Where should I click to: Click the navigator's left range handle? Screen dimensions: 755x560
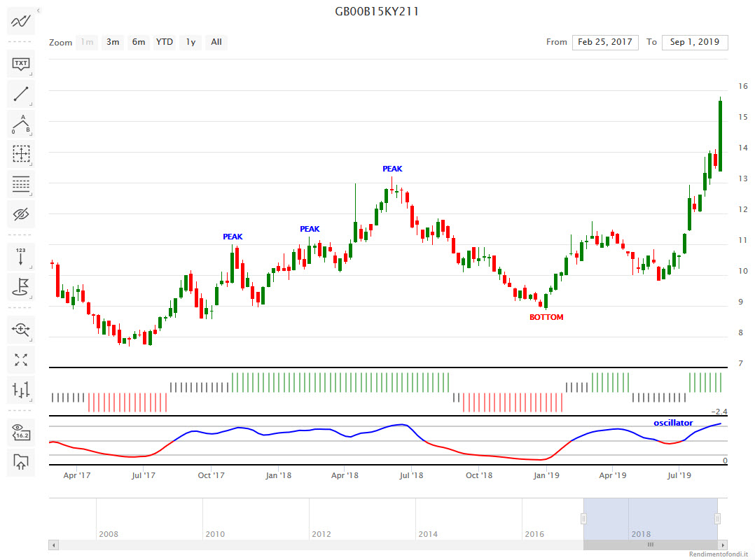(x=583, y=518)
